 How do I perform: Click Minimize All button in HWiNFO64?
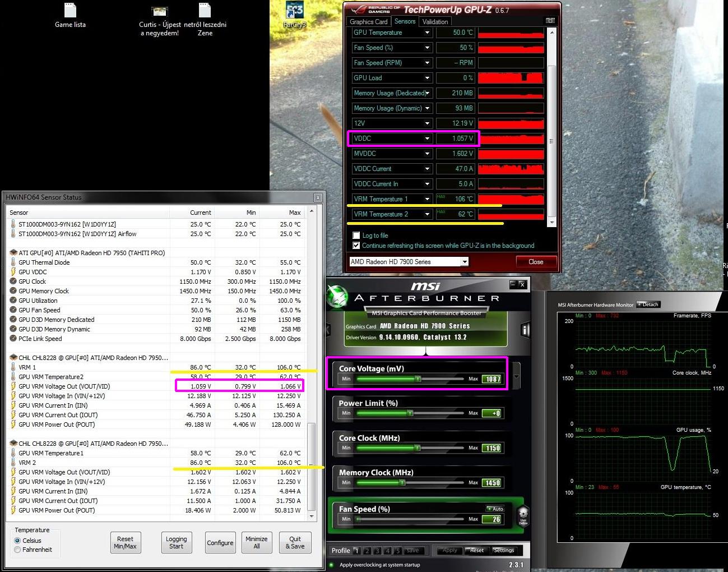click(x=257, y=542)
